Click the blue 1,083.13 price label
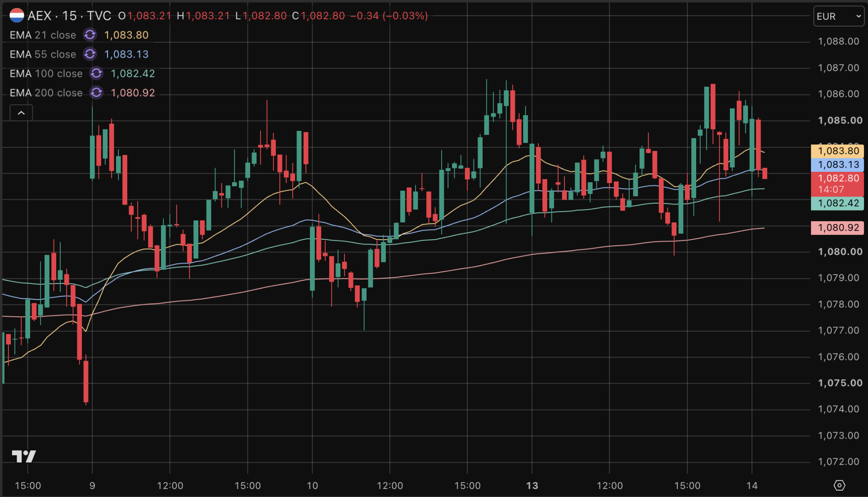 pos(837,165)
